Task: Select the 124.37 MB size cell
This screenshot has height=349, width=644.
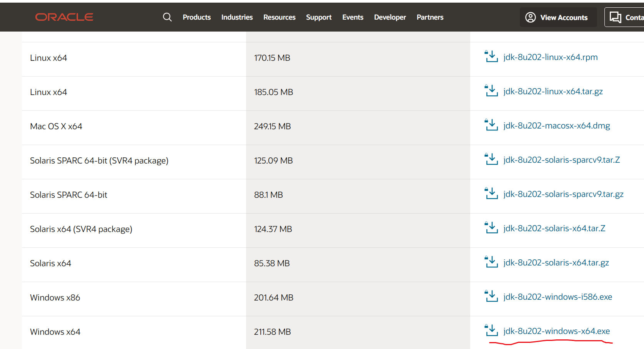Action: click(x=358, y=230)
